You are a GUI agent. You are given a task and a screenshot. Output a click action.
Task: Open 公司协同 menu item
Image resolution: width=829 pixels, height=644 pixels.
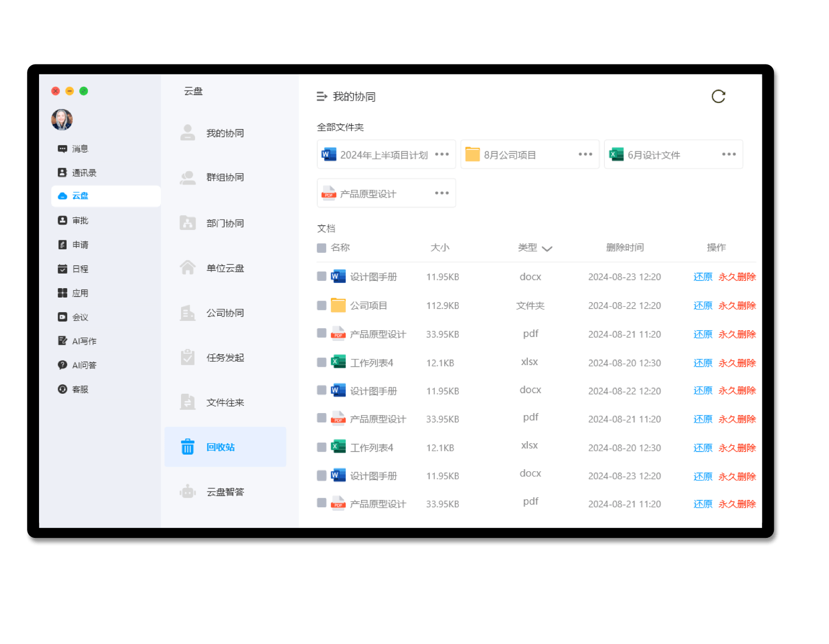pos(225,313)
